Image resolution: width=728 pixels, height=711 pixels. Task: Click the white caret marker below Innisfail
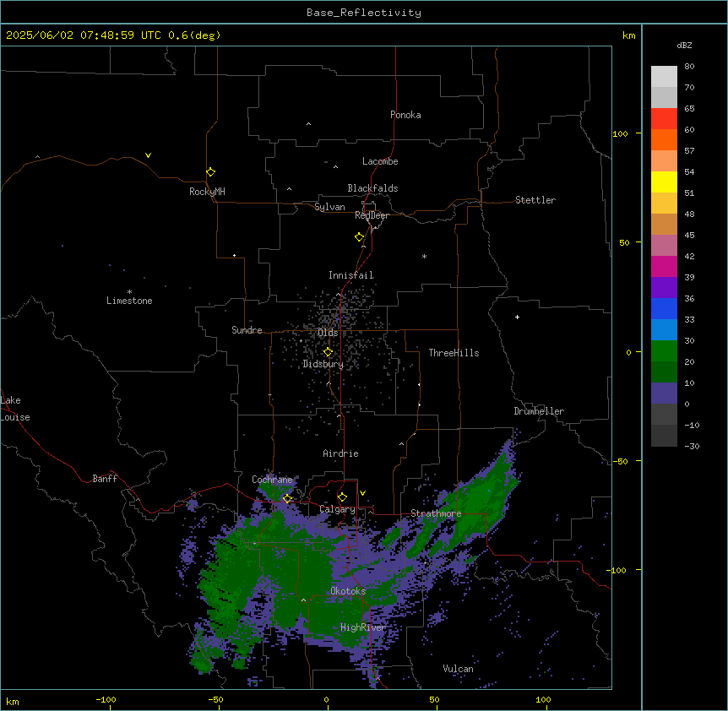click(x=338, y=294)
